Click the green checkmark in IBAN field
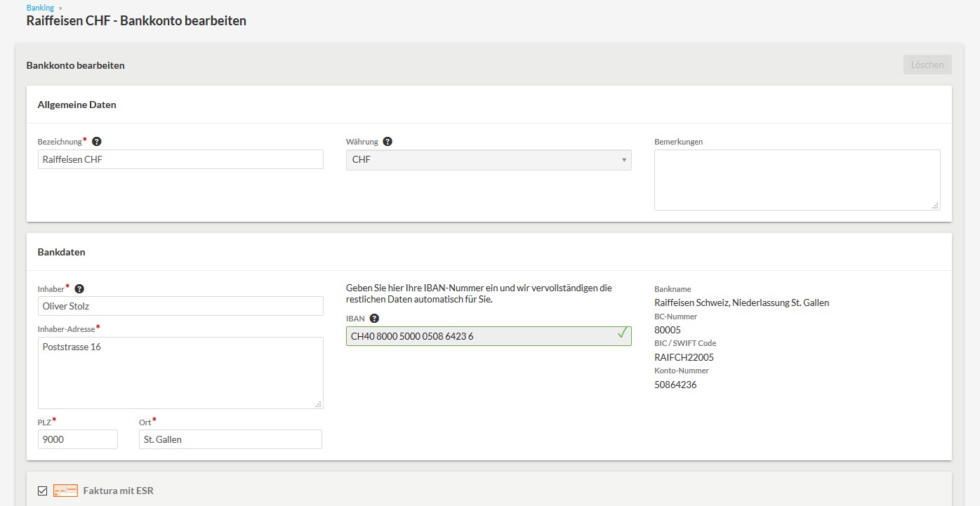The image size is (980, 506). tap(621, 335)
